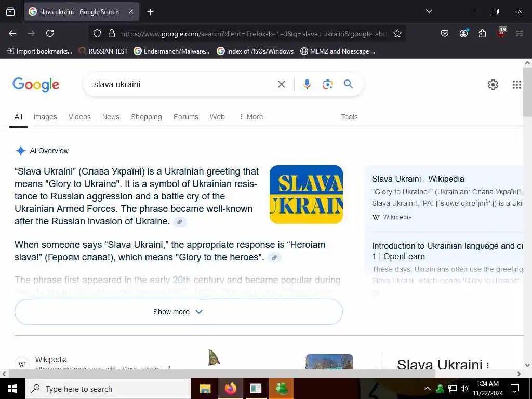Click the Firefox taskbar icon
This screenshot has width=532, height=399.
(230, 389)
